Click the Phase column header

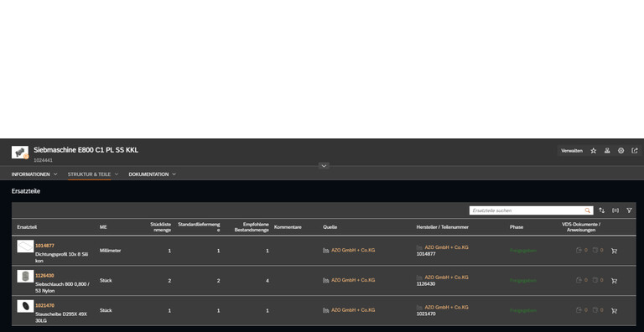[x=517, y=227]
